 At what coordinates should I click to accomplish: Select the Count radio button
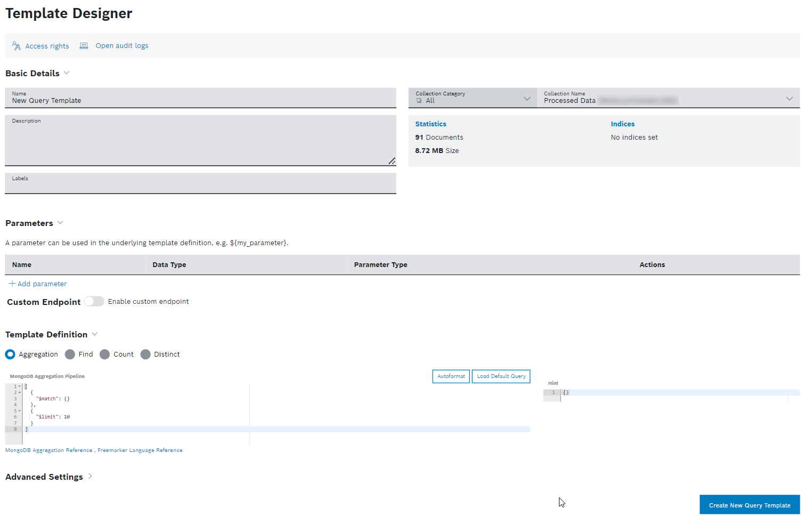pyautogui.click(x=105, y=354)
